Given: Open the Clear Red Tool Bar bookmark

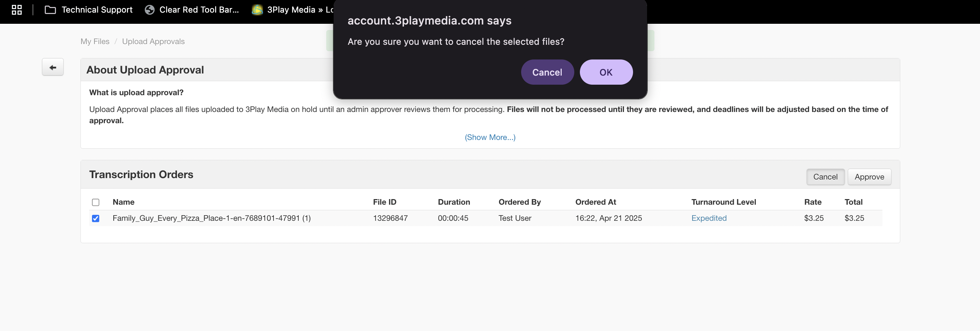Looking at the screenshot, I should click(192, 10).
